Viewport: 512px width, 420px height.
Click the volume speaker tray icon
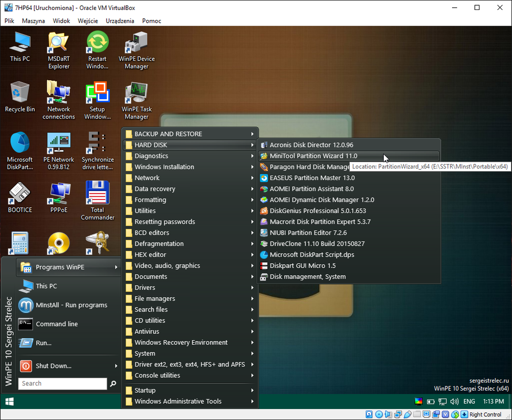click(454, 402)
